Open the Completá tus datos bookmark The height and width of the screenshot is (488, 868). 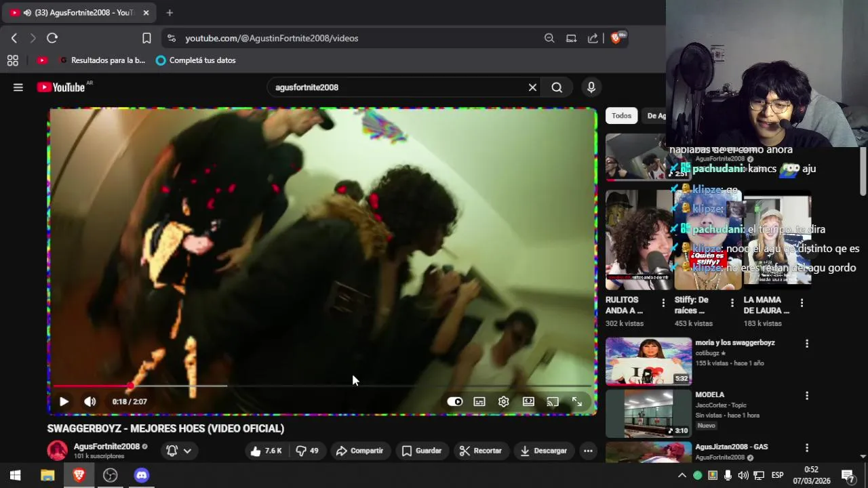195,60
